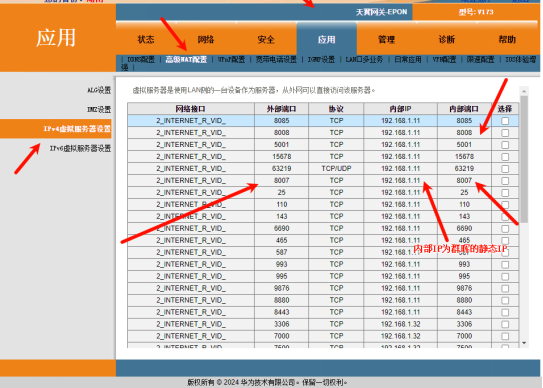Click the 内部端口 column header

(464, 109)
